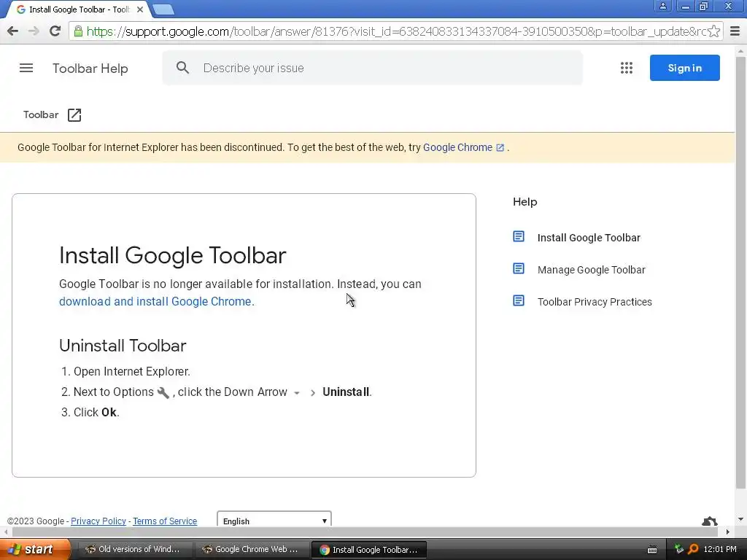The height and width of the screenshot is (560, 747).
Task: Click the Sign in button
Action: coord(684,68)
